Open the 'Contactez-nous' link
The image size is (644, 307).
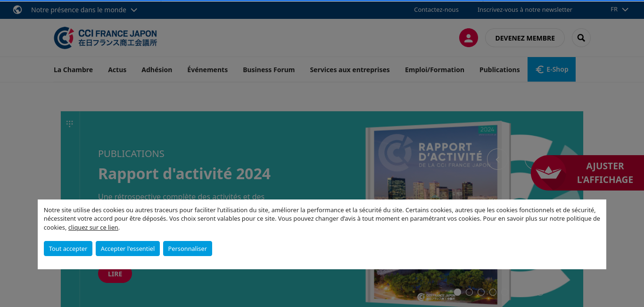pos(436,9)
